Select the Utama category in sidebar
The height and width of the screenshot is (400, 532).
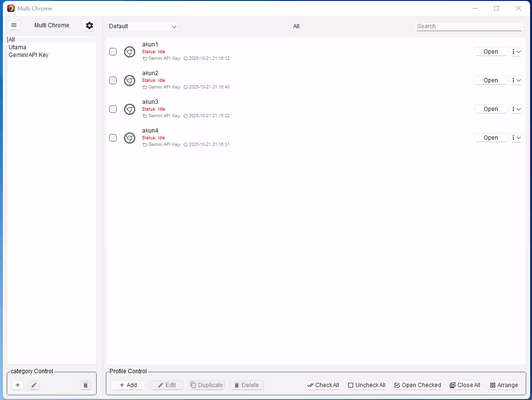[18, 47]
